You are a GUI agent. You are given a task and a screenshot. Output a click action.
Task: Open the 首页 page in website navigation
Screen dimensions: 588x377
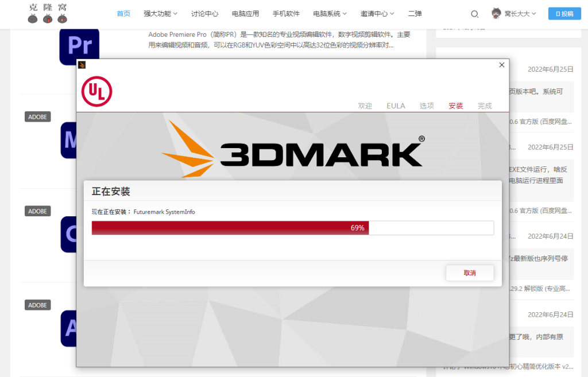click(x=123, y=14)
